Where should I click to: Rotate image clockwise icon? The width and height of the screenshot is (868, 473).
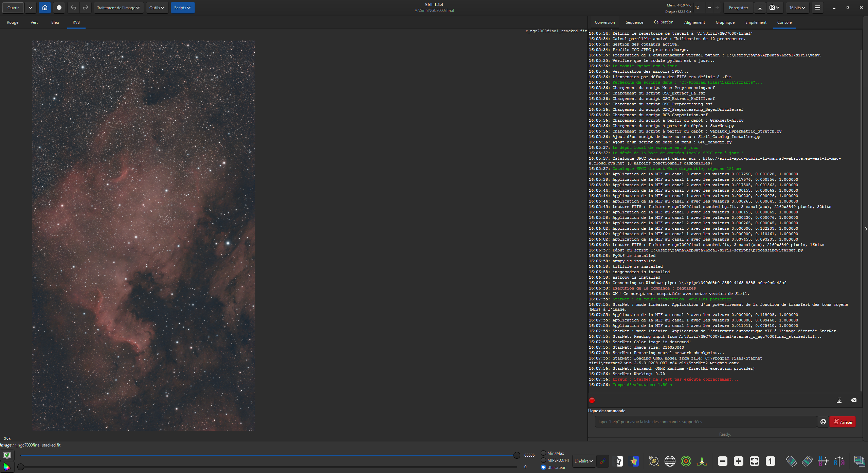pos(807,461)
